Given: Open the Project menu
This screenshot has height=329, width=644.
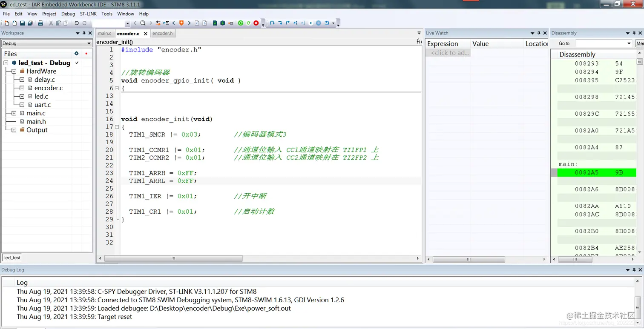Looking at the screenshot, I should [x=49, y=14].
